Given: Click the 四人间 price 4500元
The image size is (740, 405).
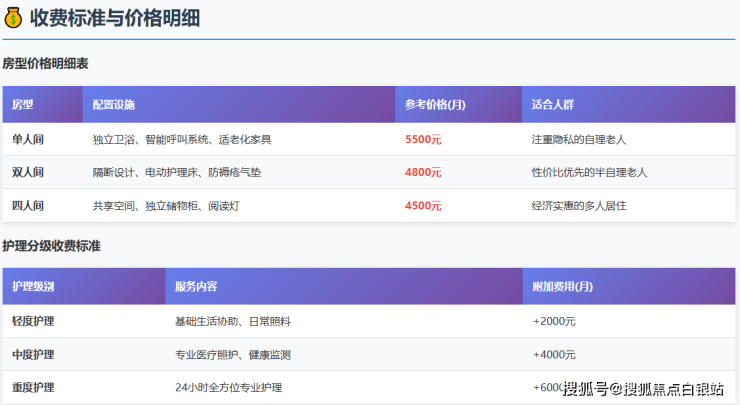Looking at the screenshot, I should tap(423, 206).
